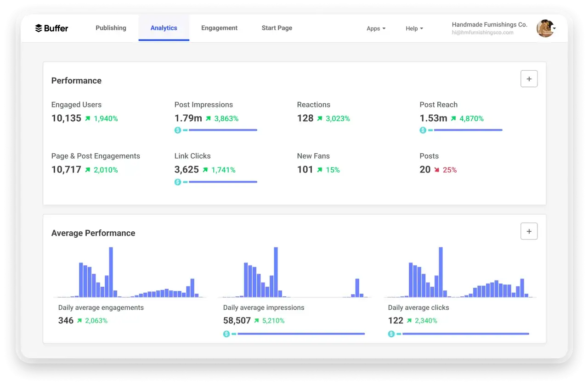Click the green arrow beside New Fans 15%
The height and width of the screenshot is (385, 588).
click(319, 170)
